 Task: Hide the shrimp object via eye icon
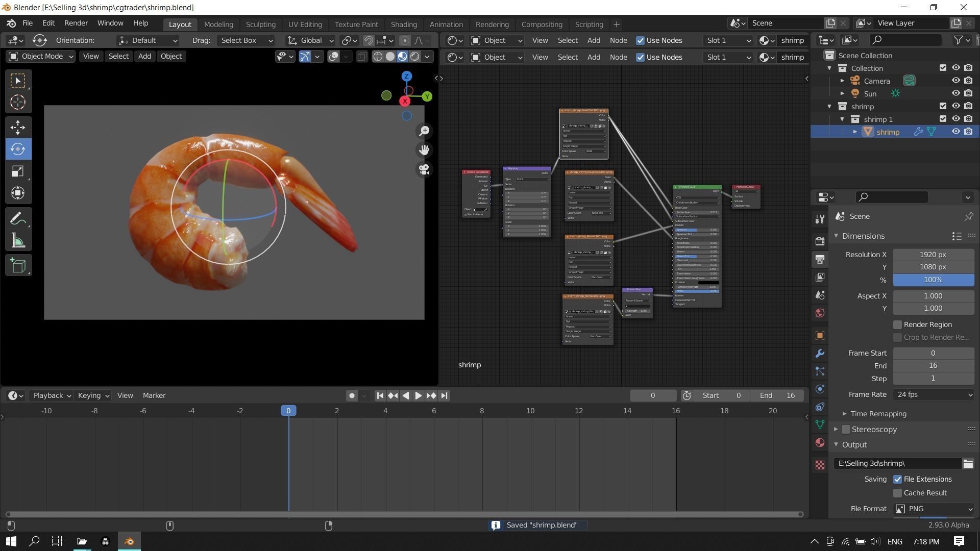click(955, 132)
